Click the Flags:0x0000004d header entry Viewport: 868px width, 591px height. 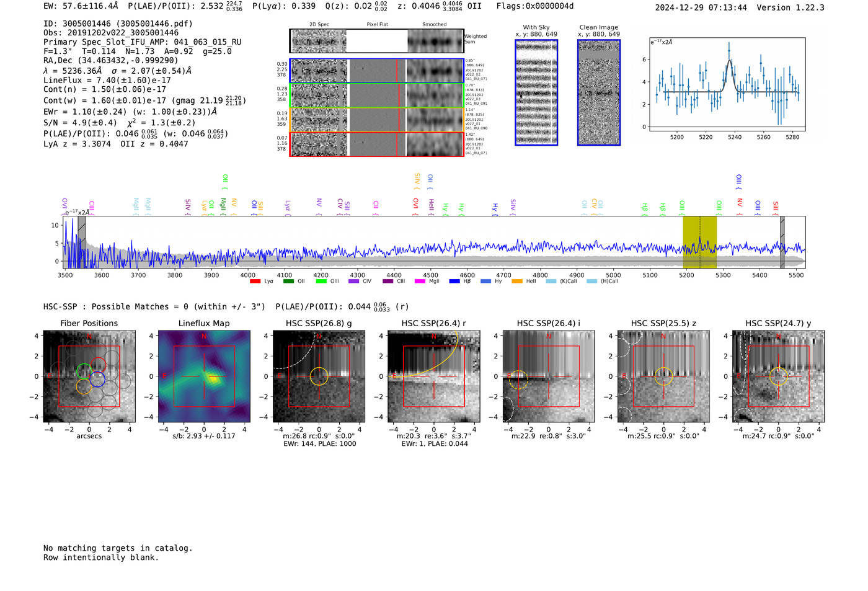(x=535, y=6)
